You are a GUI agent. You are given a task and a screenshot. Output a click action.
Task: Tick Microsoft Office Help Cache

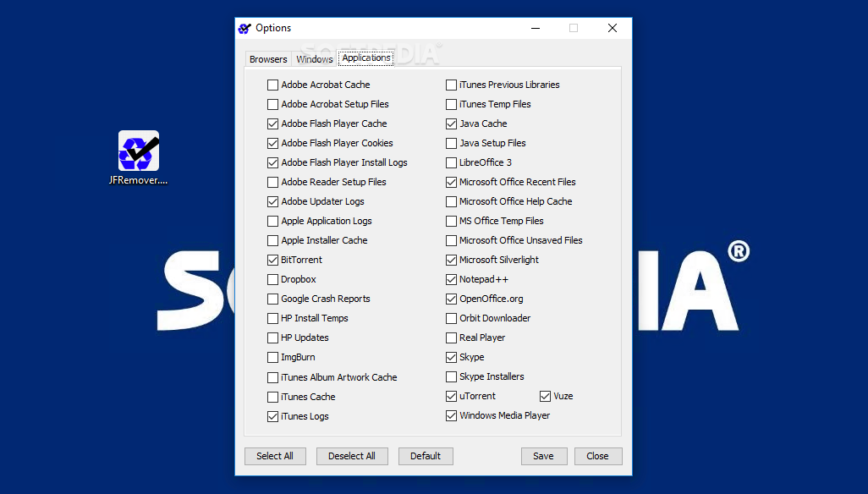pyautogui.click(x=451, y=201)
